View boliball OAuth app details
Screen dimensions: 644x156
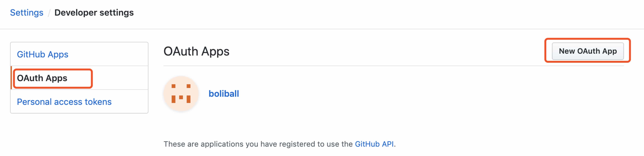tap(224, 94)
